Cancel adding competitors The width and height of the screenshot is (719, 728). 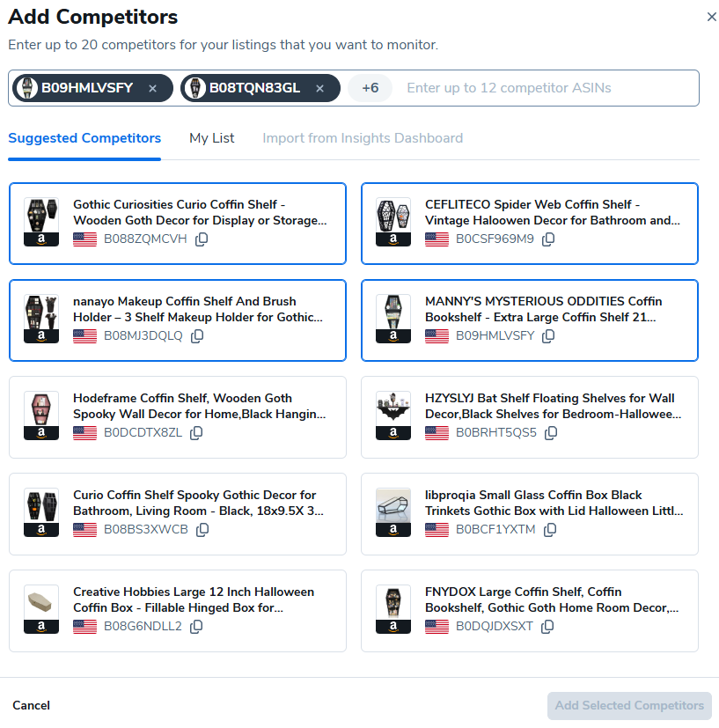point(31,705)
